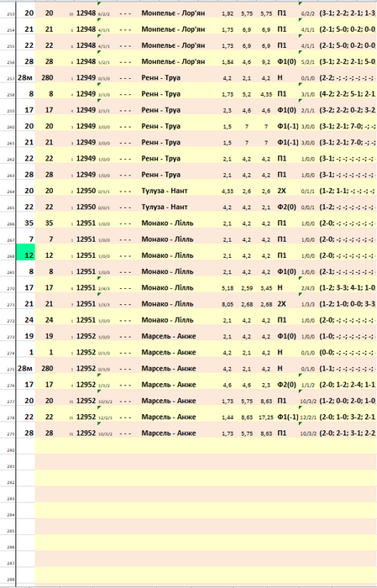Click 'Марсель - Анже' in the row starting with 1
This screenshot has height=588, width=377.
coord(169,352)
